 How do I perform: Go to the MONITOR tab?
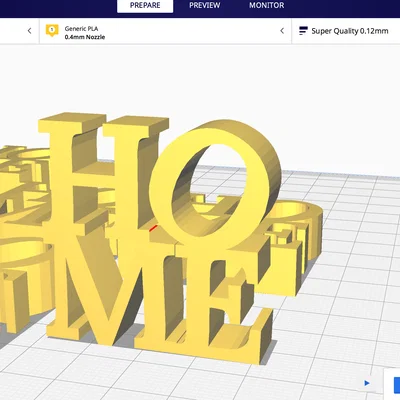267,6
